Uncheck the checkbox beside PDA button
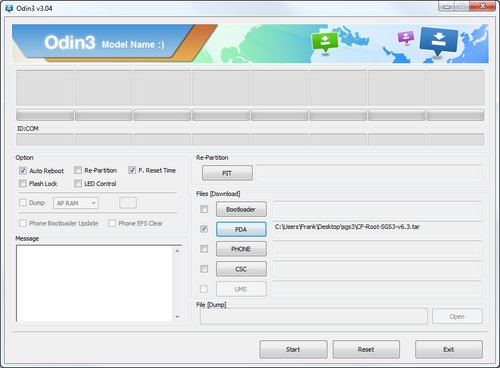The width and height of the screenshot is (500, 368). click(204, 229)
